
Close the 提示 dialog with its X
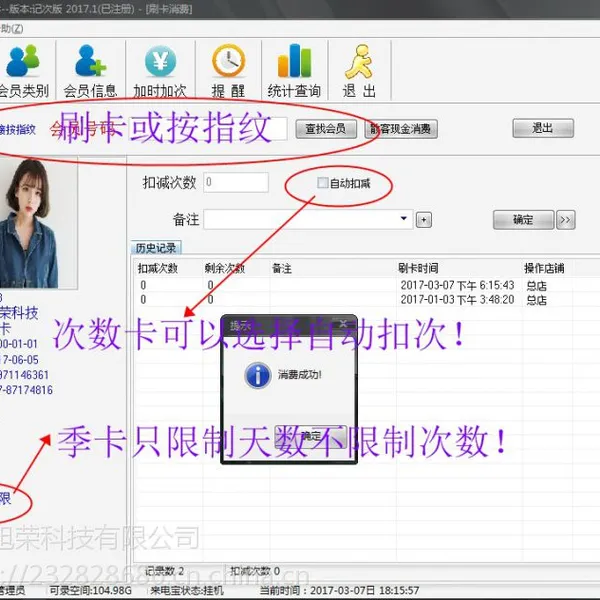pyautogui.click(x=343, y=324)
